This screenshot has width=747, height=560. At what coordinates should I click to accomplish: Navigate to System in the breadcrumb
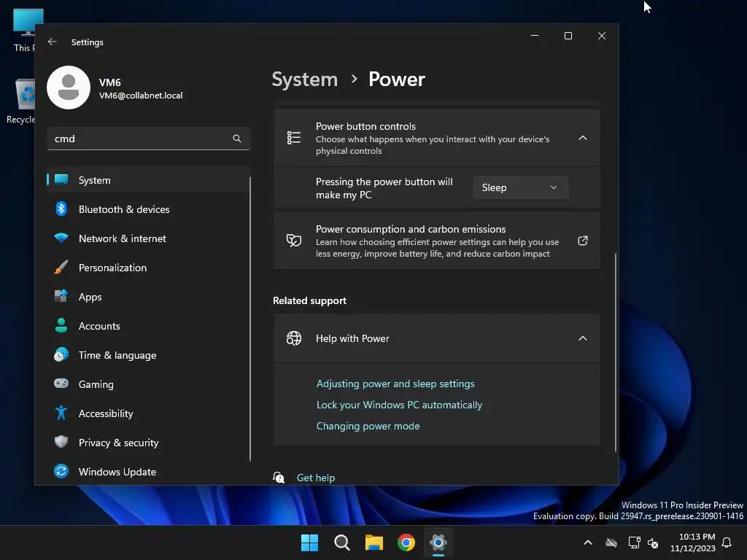pyautogui.click(x=304, y=79)
